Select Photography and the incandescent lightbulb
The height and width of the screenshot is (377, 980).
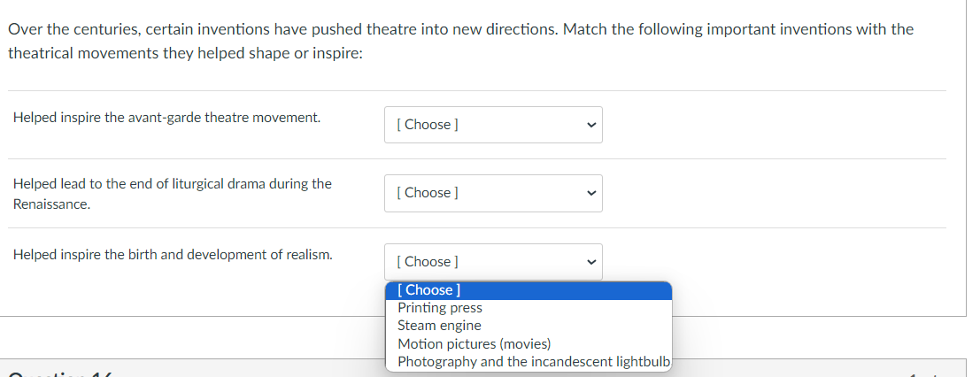point(534,362)
